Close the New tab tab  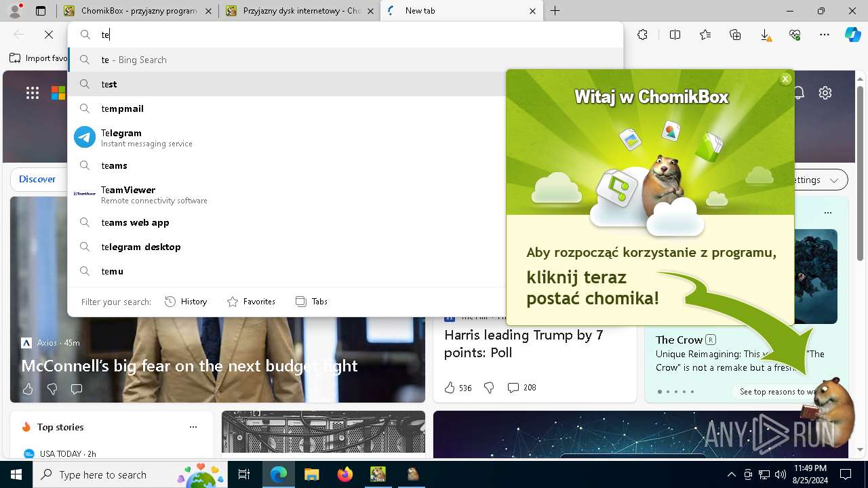[x=532, y=11]
